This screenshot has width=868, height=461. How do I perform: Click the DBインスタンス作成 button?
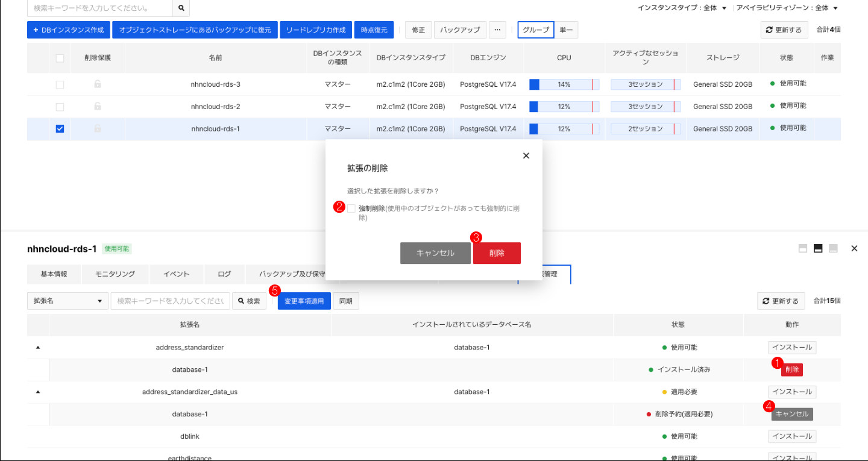pyautogui.click(x=68, y=30)
